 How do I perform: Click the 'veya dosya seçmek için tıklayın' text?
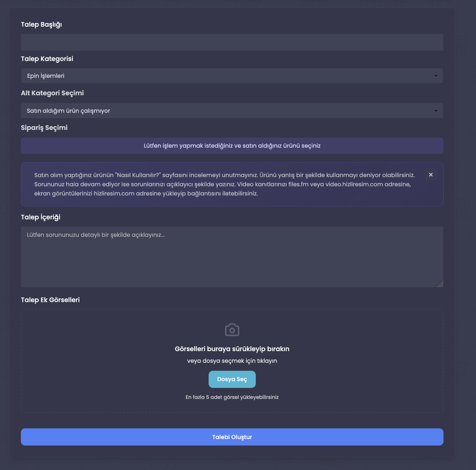232,361
